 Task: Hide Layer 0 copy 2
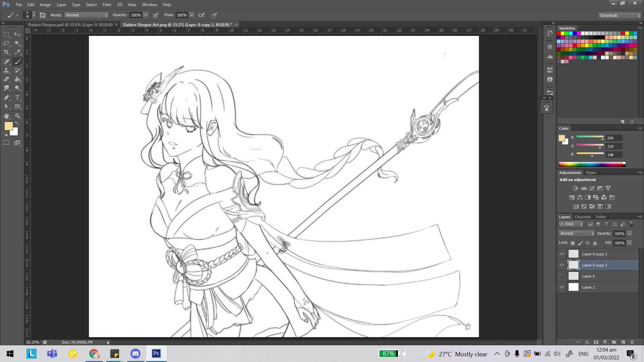(x=562, y=265)
